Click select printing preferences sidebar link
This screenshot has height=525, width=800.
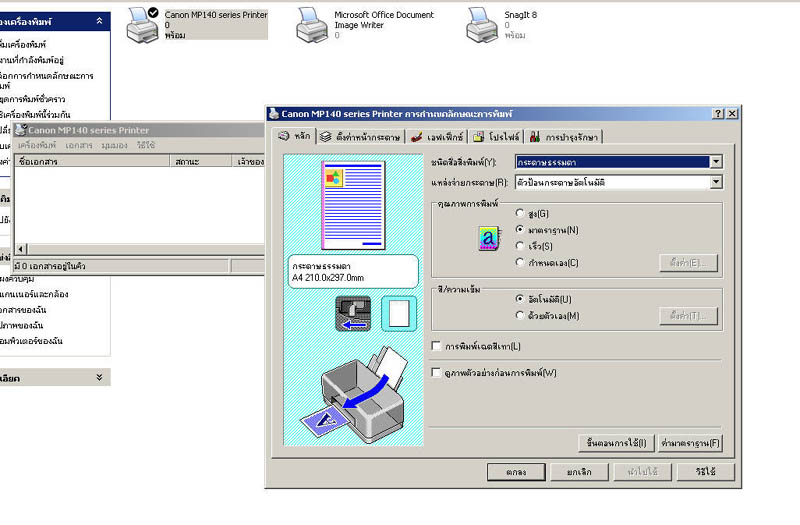pyautogui.click(x=46, y=81)
